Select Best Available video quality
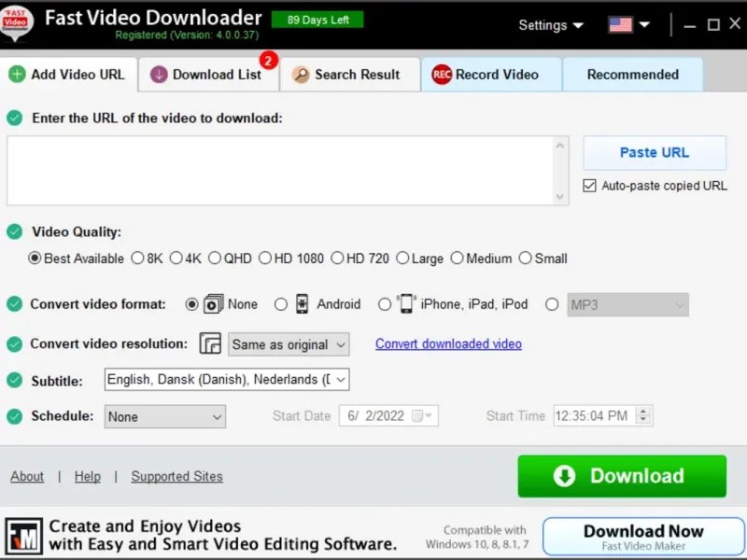The image size is (747, 560). 35,259
